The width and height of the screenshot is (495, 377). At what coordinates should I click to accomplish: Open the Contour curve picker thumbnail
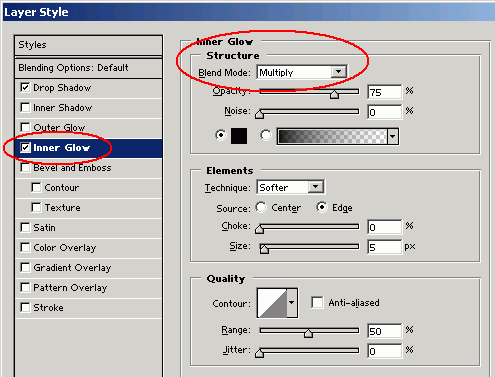[x=272, y=303]
